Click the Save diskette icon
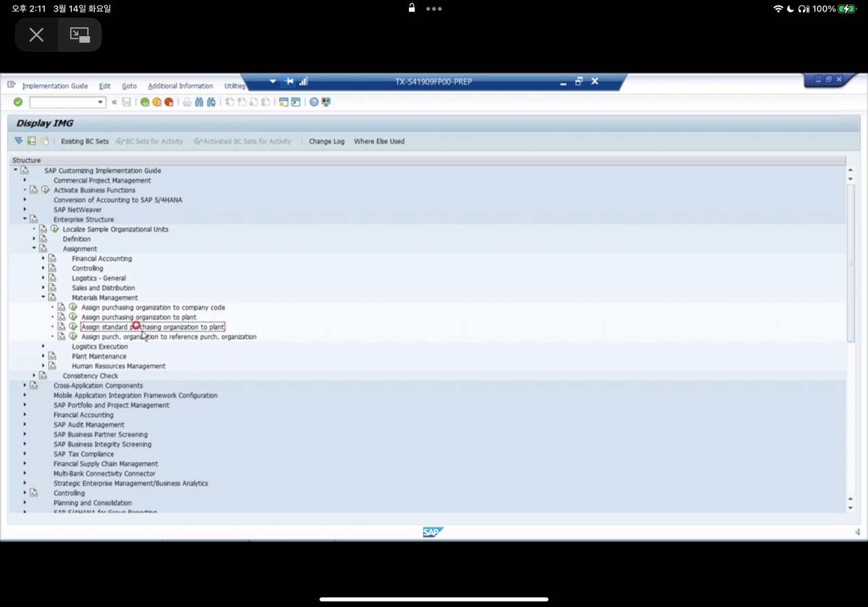This screenshot has width=868, height=607. [126, 102]
